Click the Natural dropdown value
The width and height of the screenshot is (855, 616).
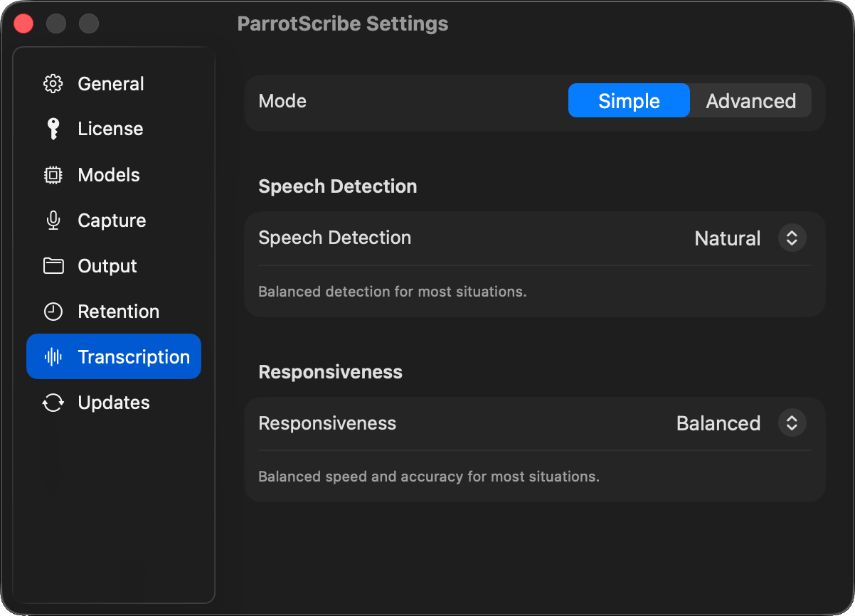coord(727,238)
